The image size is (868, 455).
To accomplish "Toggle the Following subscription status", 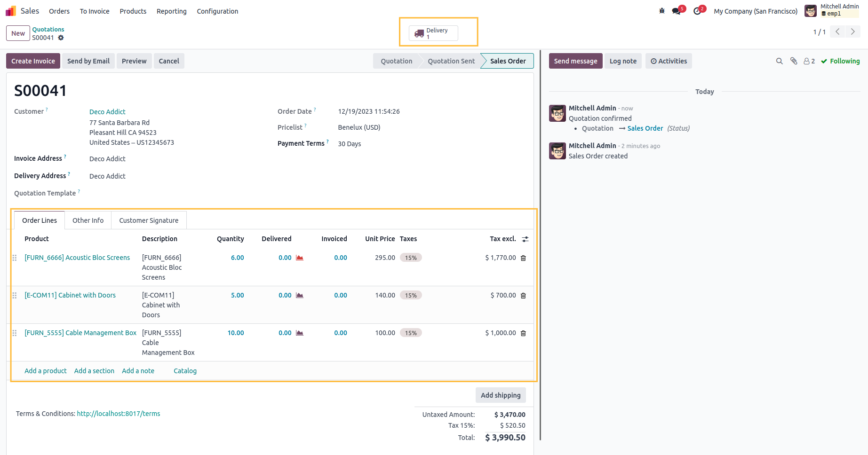I will [x=840, y=61].
